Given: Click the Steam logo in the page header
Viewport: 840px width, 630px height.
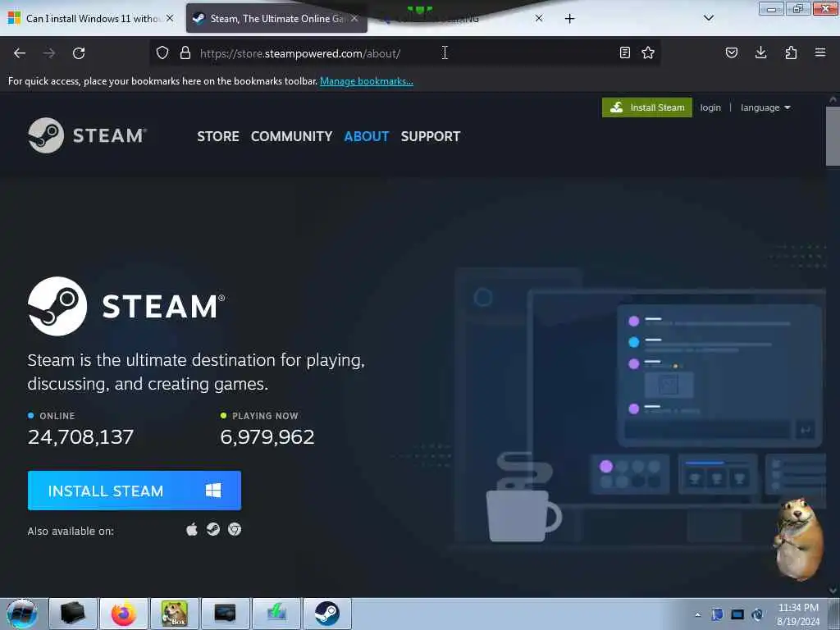Looking at the screenshot, I should [87, 135].
